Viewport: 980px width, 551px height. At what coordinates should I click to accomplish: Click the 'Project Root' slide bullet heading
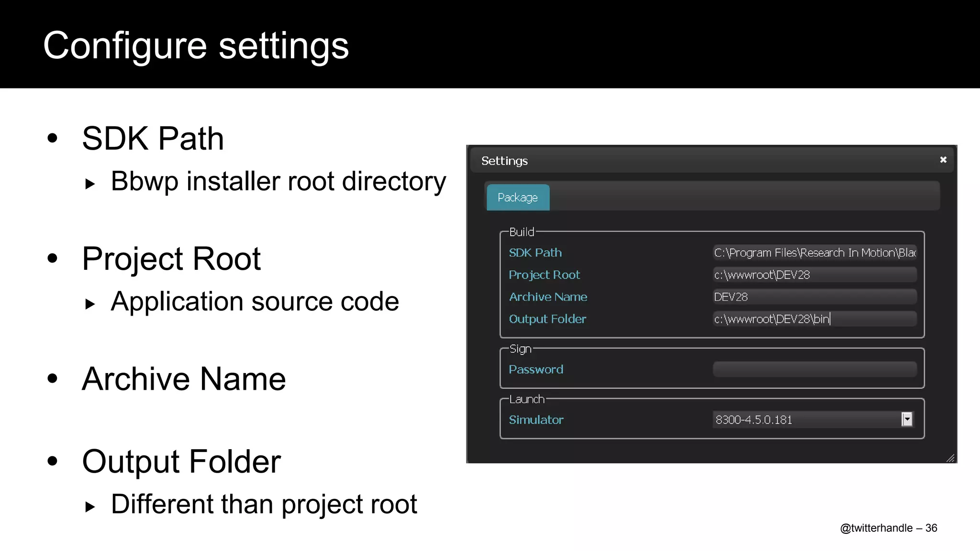171,259
